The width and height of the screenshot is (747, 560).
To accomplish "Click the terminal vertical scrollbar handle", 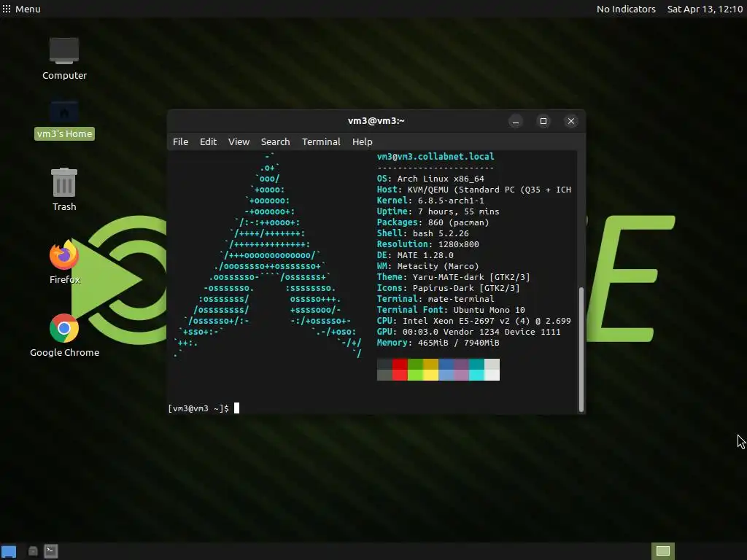I will (581, 349).
